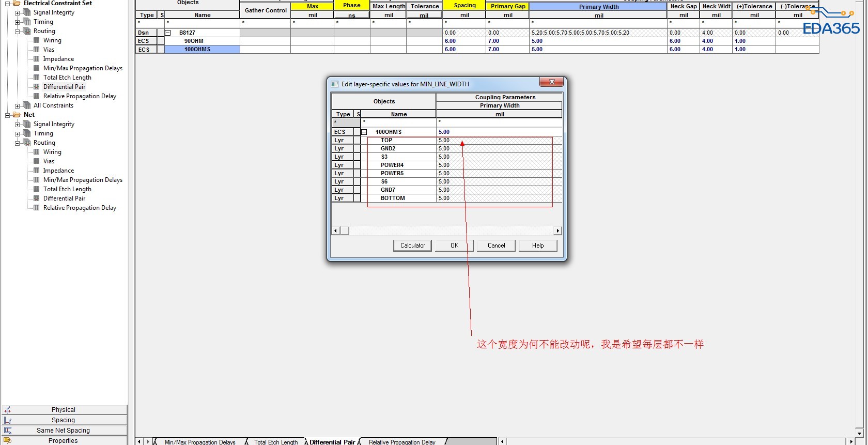
Task: Open Help from the dialog
Action: [538, 245]
